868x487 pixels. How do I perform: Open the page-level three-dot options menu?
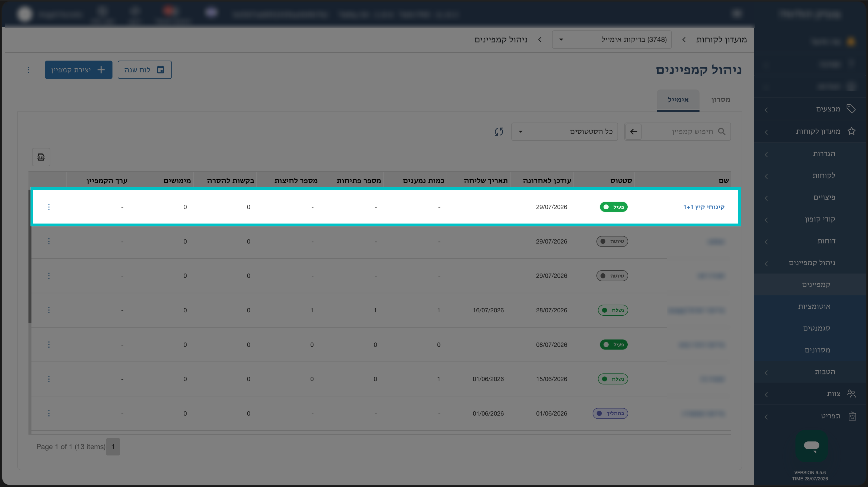(x=28, y=70)
